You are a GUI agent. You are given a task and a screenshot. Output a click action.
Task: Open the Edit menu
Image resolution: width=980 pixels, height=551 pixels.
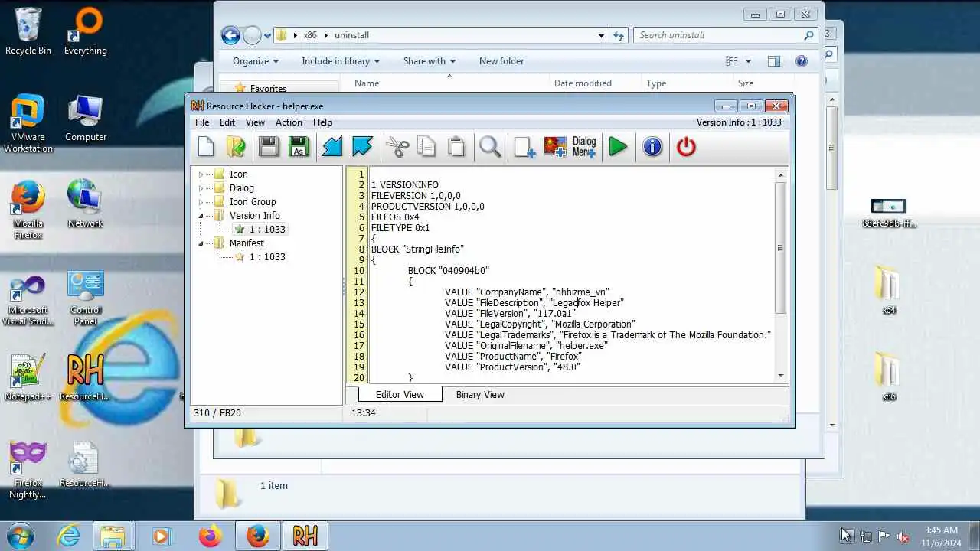[x=227, y=122]
